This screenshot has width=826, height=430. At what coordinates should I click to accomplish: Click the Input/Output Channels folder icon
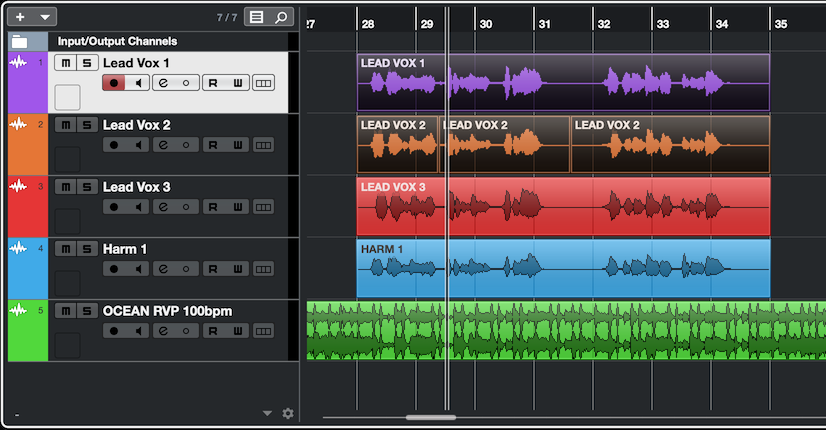20,42
